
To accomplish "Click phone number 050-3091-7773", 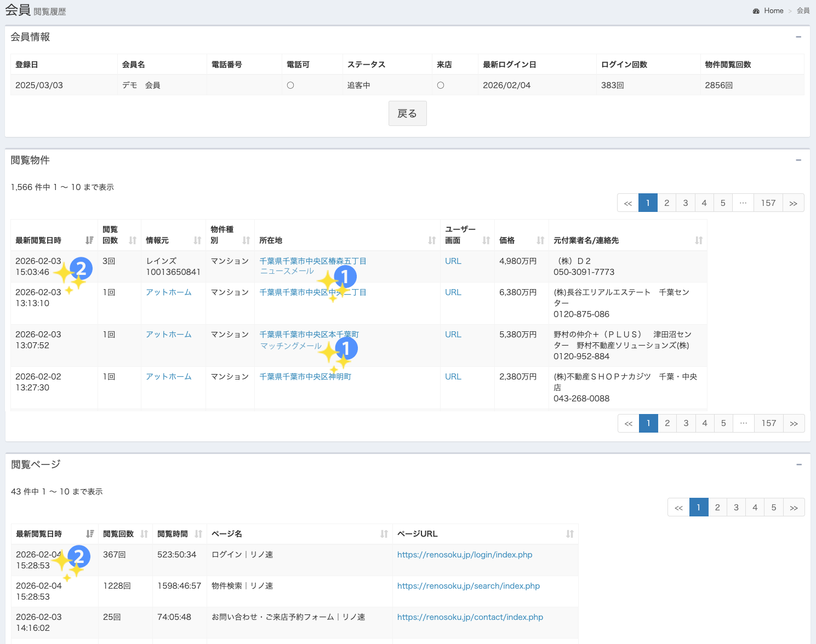I will tap(584, 272).
